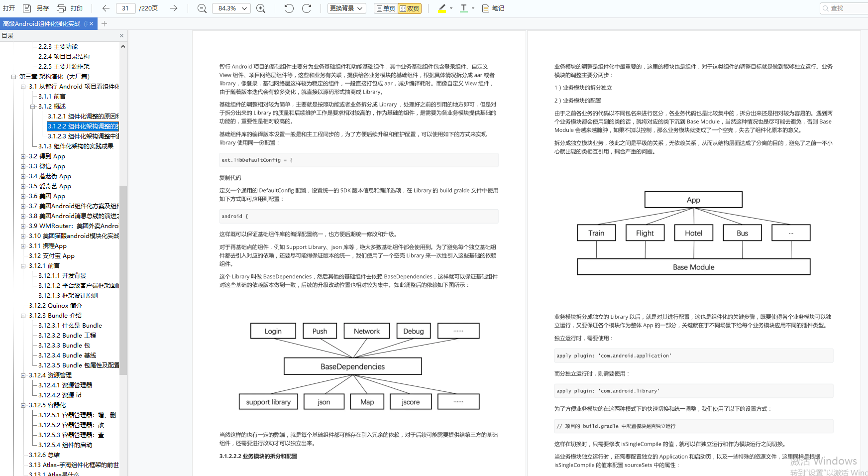Screen dimensions: 868x476
Task: Open outline item 3.12.3.3 Bundle 包
Action: click(64, 345)
